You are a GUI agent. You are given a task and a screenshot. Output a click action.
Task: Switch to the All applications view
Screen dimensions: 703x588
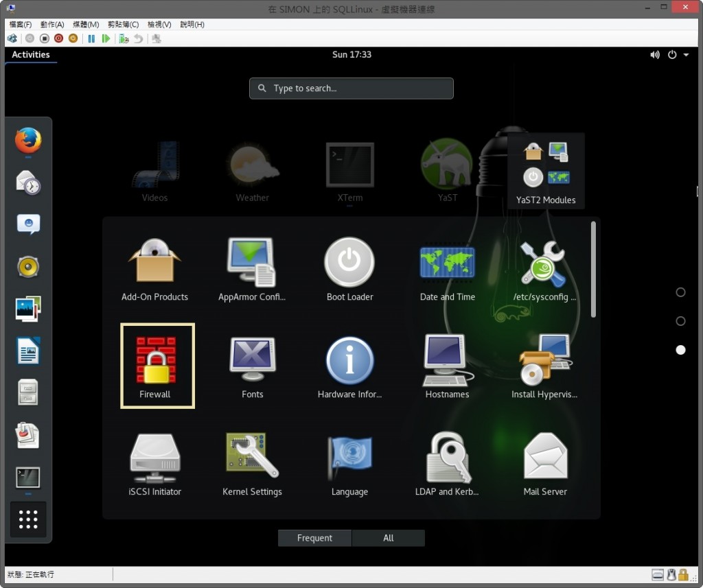click(389, 538)
